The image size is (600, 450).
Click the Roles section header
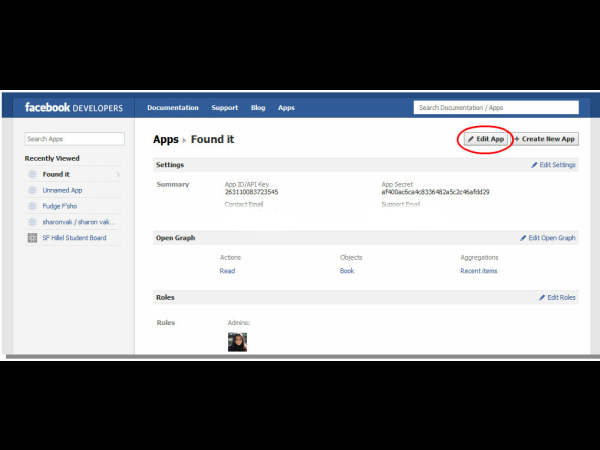pyautogui.click(x=165, y=297)
